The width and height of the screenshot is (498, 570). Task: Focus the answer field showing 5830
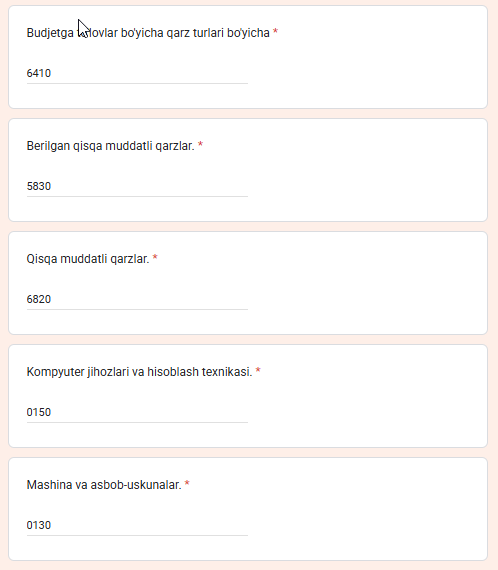[137, 186]
